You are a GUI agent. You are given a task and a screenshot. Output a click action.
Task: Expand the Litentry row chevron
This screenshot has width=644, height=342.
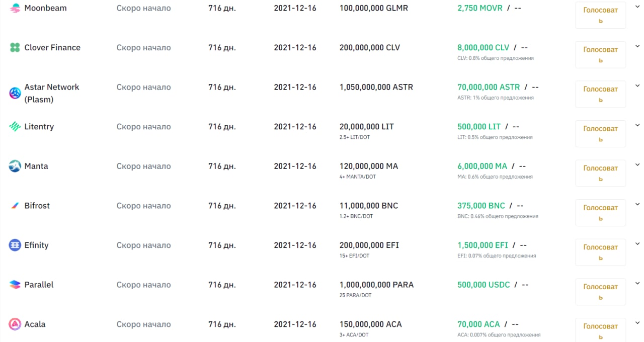(x=637, y=125)
